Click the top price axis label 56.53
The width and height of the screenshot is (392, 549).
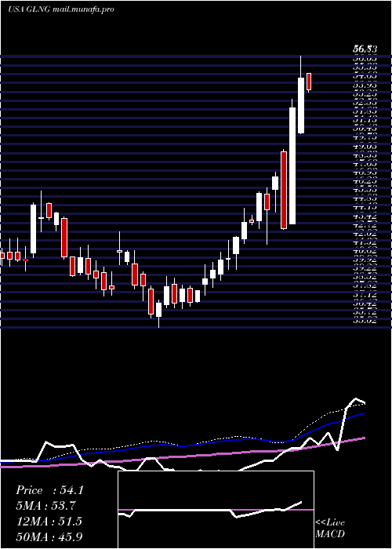pyautogui.click(x=365, y=50)
